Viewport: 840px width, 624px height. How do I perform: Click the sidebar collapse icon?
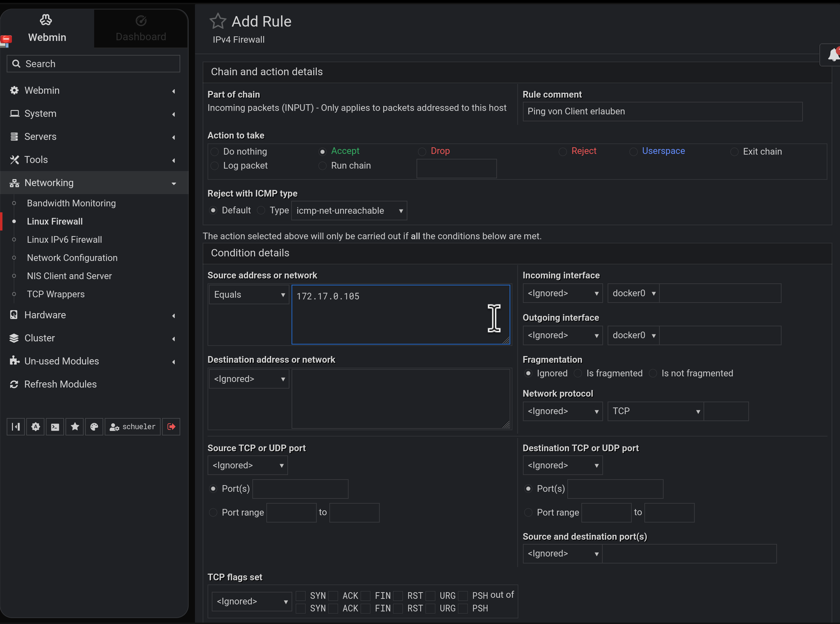16,427
